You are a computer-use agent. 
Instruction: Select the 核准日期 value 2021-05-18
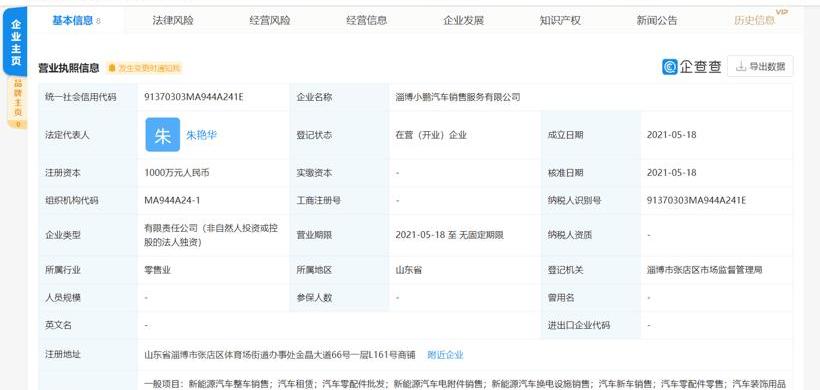click(671, 173)
